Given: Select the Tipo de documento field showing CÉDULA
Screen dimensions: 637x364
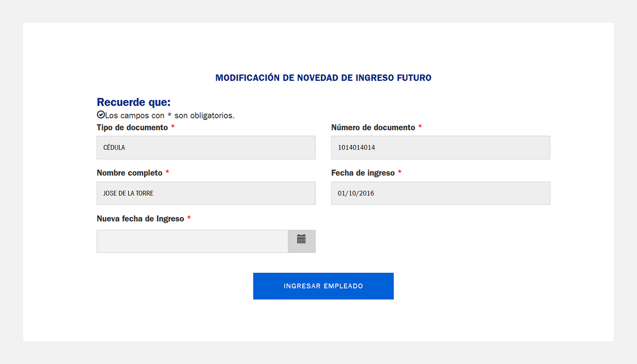Looking at the screenshot, I should [206, 147].
